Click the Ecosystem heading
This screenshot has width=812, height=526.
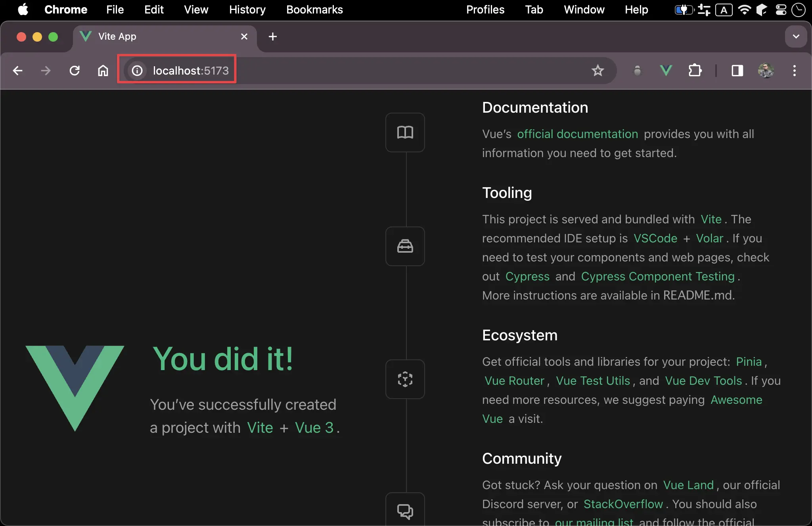[520, 335]
